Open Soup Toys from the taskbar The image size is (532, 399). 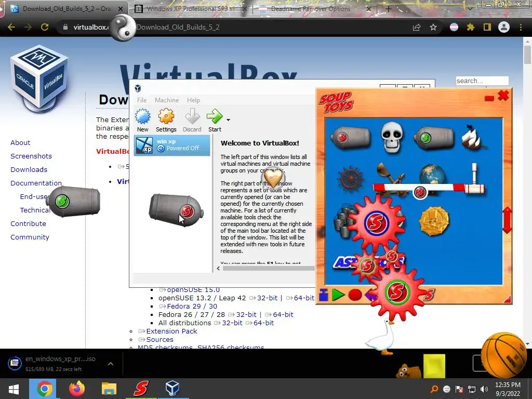[141, 389]
